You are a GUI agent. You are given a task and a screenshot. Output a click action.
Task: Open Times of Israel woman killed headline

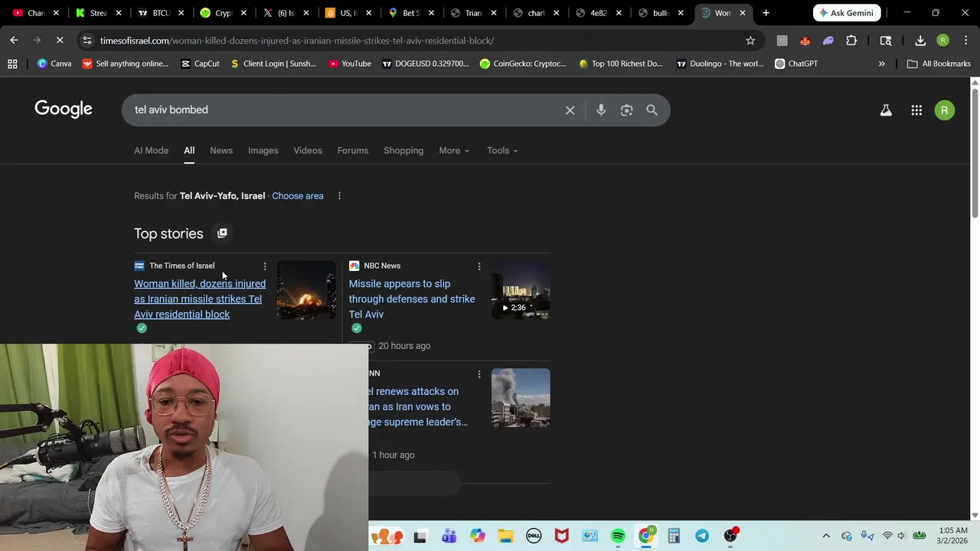pos(200,299)
